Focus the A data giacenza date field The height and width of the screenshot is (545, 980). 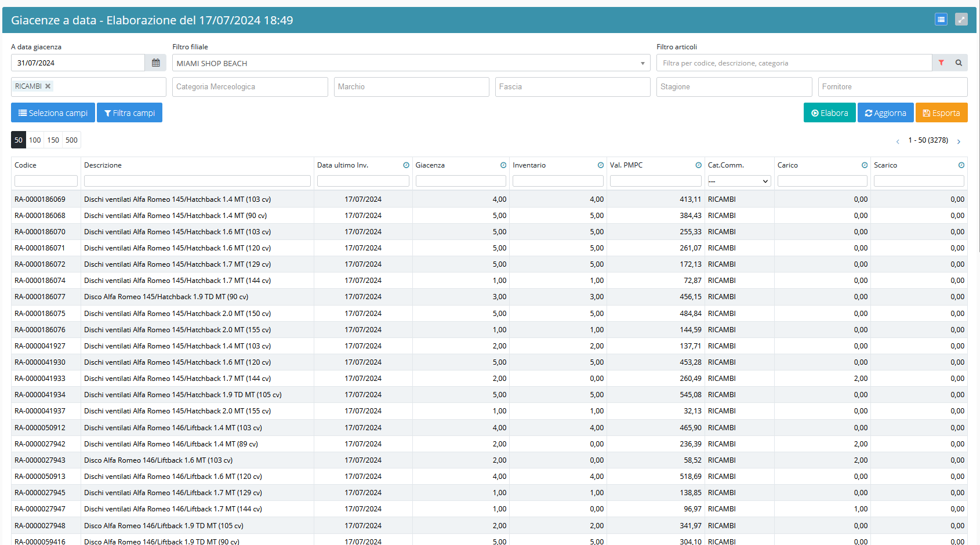(78, 63)
